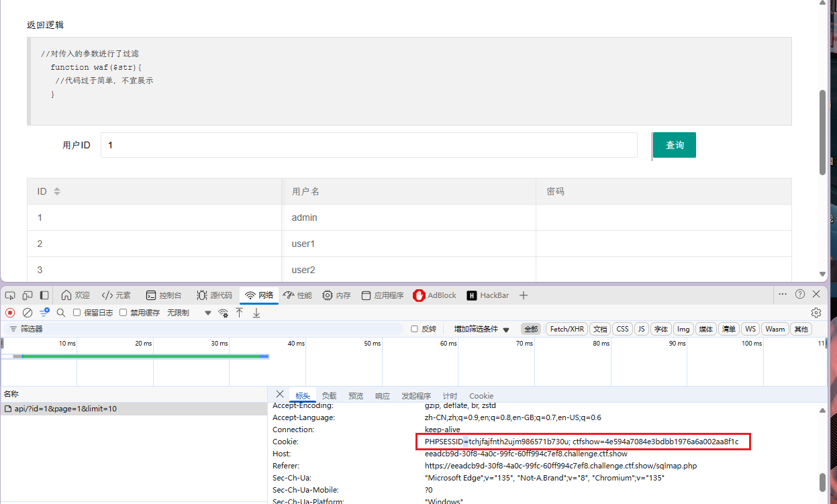Filter requests by 文档
This screenshot has height=504, width=837.
600,329
